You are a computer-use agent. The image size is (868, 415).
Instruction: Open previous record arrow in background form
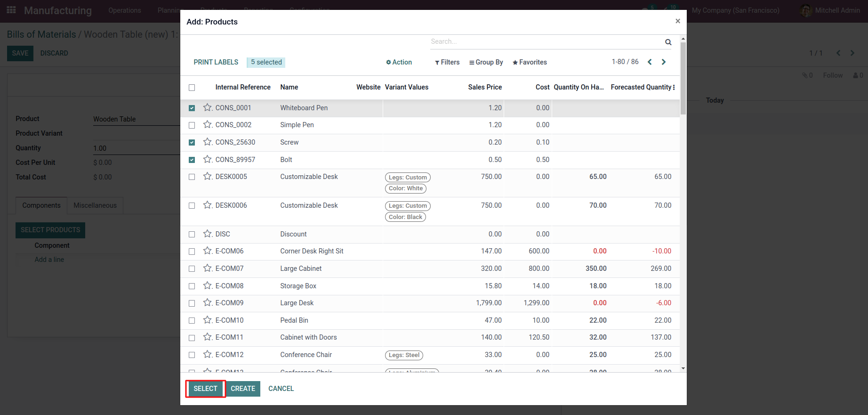coord(838,53)
